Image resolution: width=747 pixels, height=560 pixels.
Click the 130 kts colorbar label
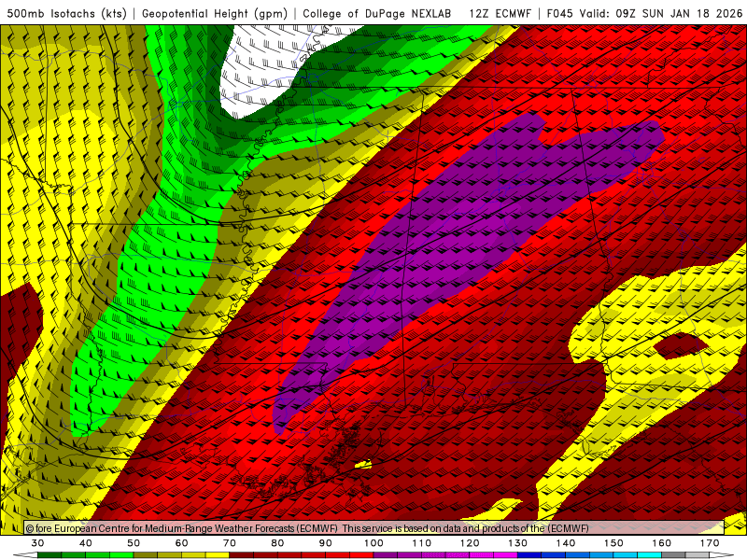[x=517, y=542]
